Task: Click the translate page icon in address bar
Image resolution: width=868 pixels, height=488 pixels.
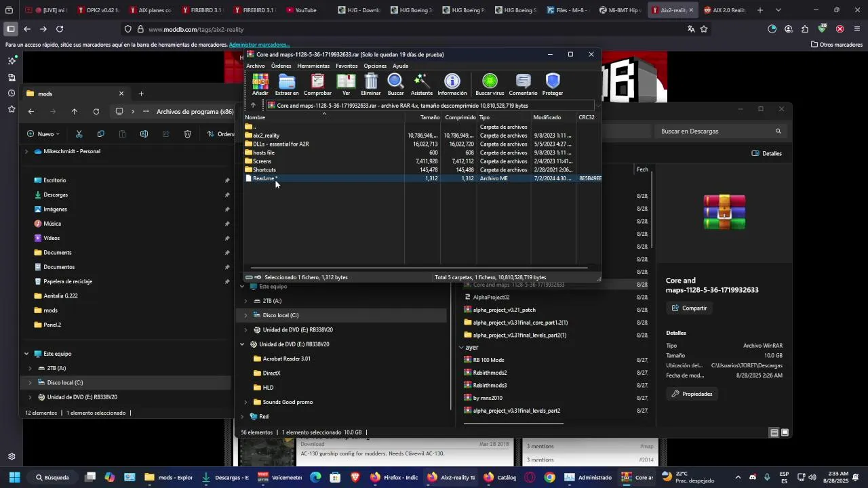Action: 691,29
